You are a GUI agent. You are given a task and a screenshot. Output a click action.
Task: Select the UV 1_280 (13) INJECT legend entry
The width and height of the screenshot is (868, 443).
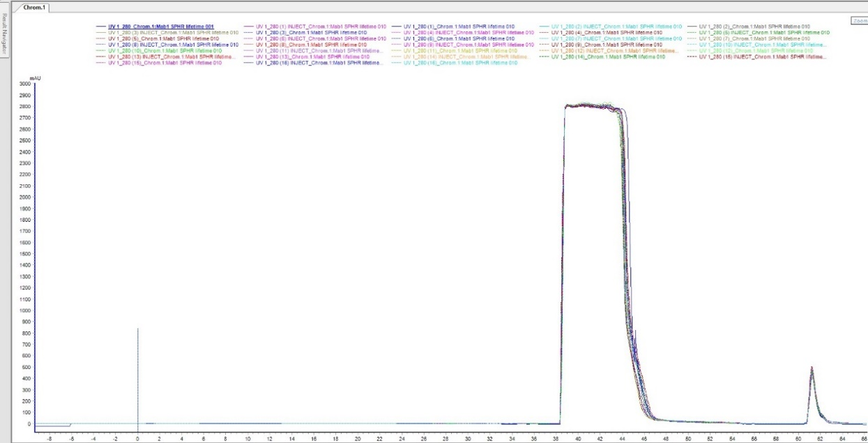pyautogui.click(x=172, y=57)
